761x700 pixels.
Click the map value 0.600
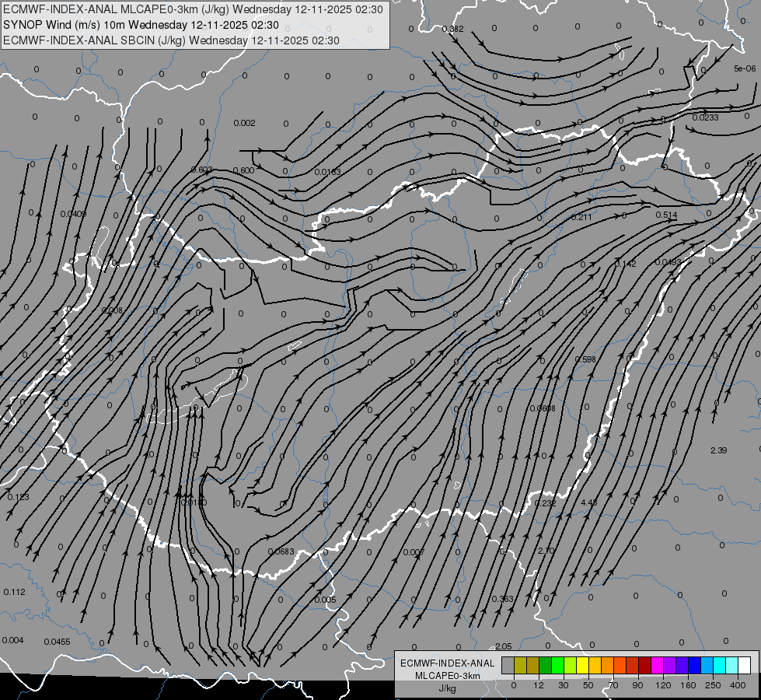[x=243, y=170]
